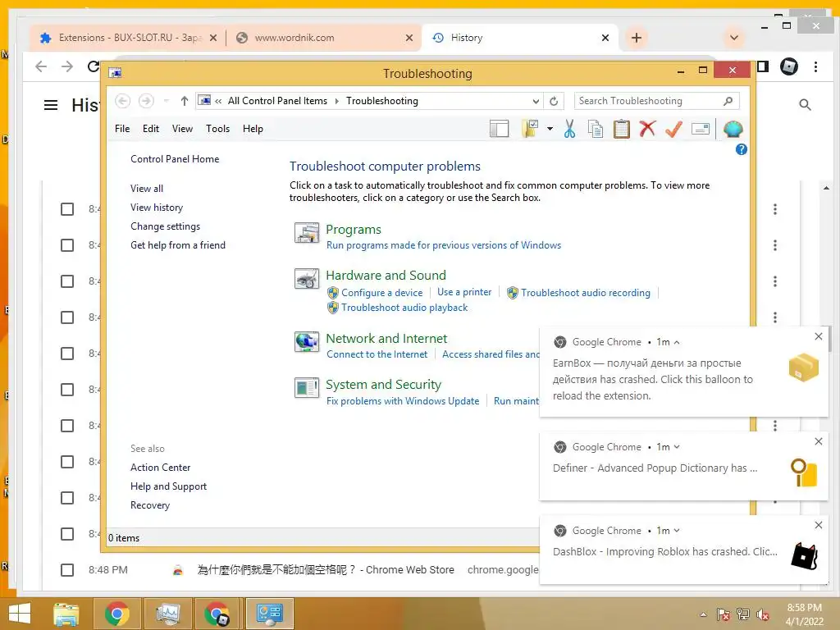
Task: Click View history in left pane
Action: [x=157, y=208]
